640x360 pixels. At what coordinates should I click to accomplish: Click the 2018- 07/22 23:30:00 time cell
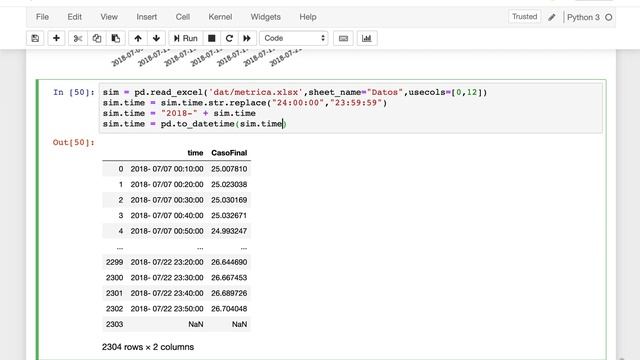point(167,278)
